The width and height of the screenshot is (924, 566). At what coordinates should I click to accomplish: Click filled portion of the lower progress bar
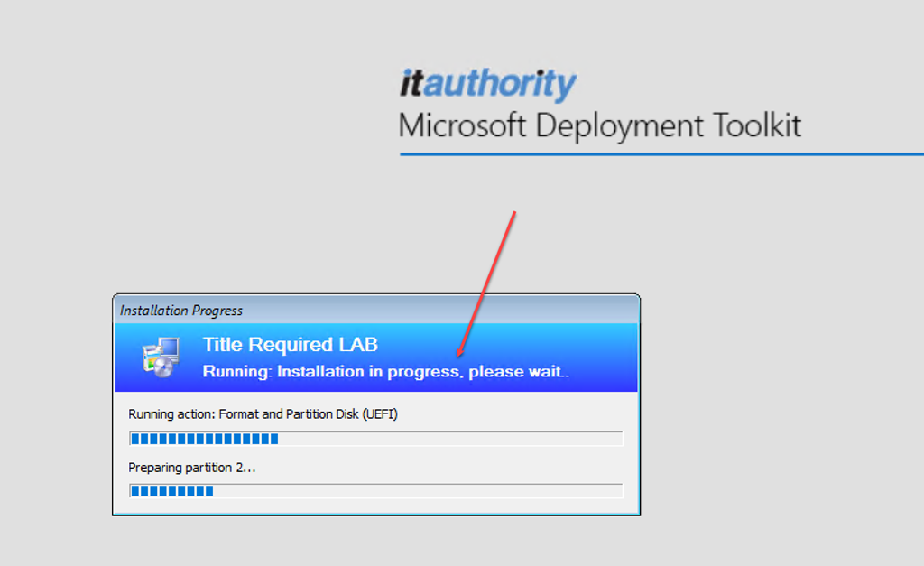coord(171,491)
